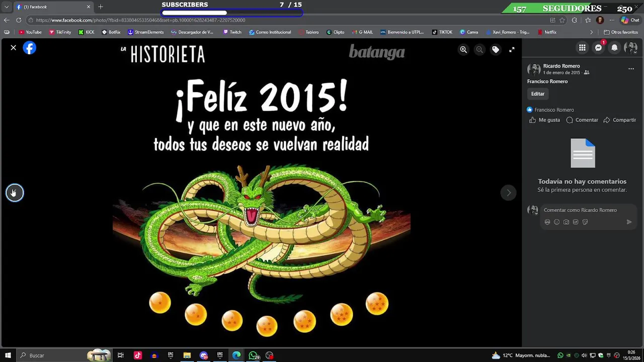This screenshot has height=362, width=644.
Task: Open WhatsApp from the taskbar
Action: click(x=253, y=355)
